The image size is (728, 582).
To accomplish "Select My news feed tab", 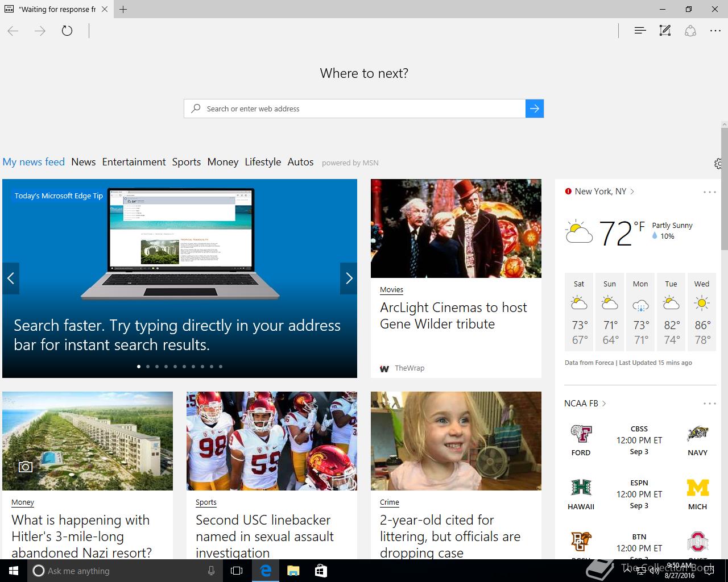I will (x=34, y=162).
